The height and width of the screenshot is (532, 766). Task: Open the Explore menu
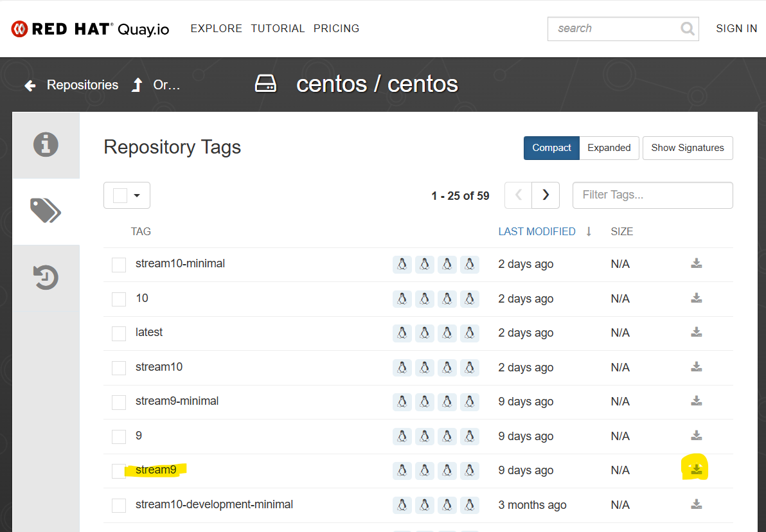click(x=217, y=29)
